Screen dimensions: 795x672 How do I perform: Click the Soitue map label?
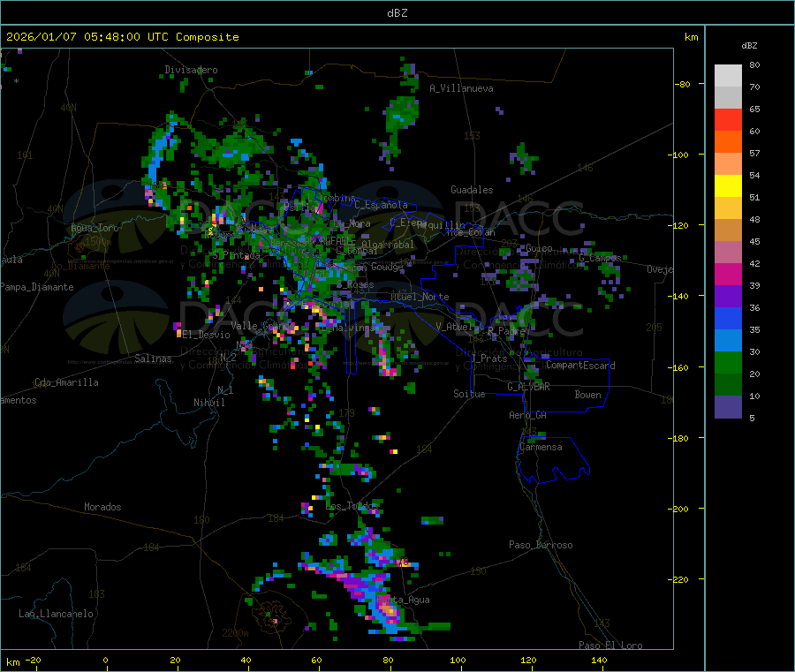pos(469,394)
